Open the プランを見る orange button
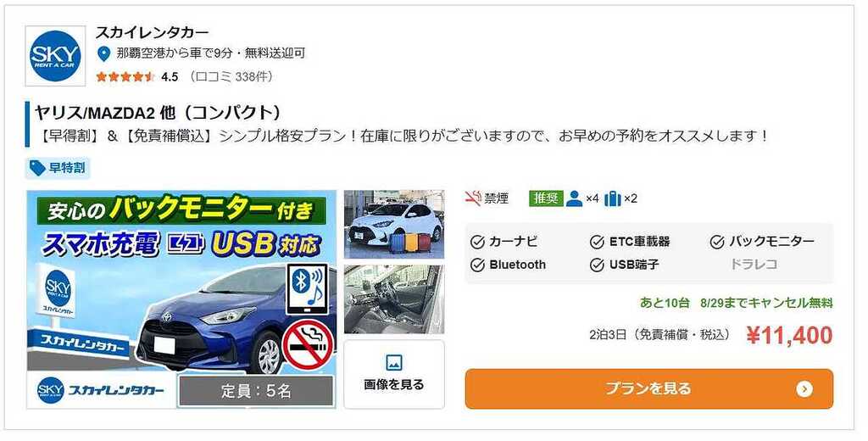The image size is (868, 441). (648, 389)
